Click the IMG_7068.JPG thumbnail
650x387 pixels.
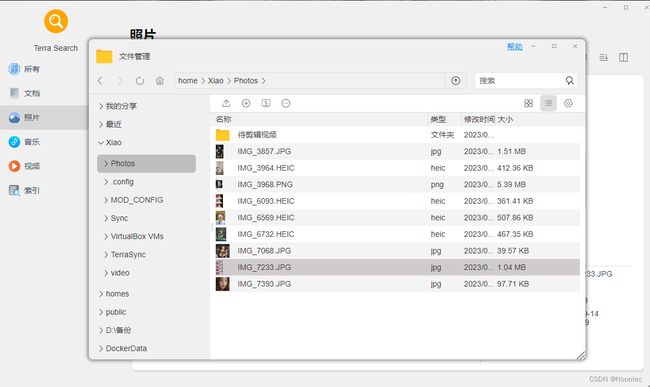pyautogui.click(x=223, y=251)
